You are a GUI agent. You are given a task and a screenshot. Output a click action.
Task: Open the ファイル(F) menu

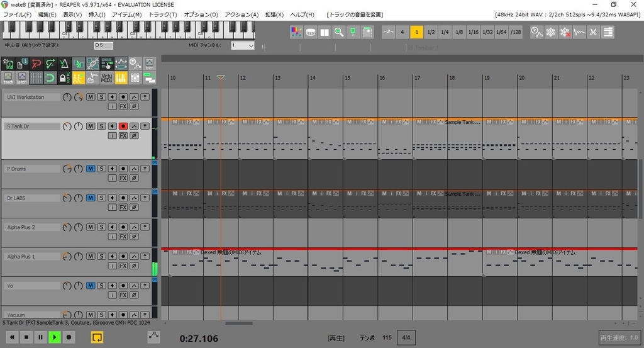pos(17,14)
